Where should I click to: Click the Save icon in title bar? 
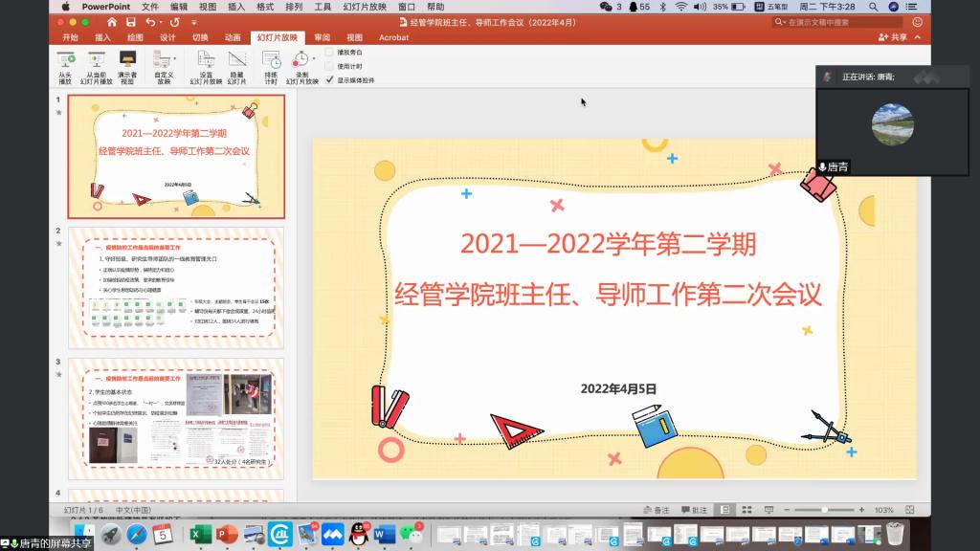click(129, 22)
